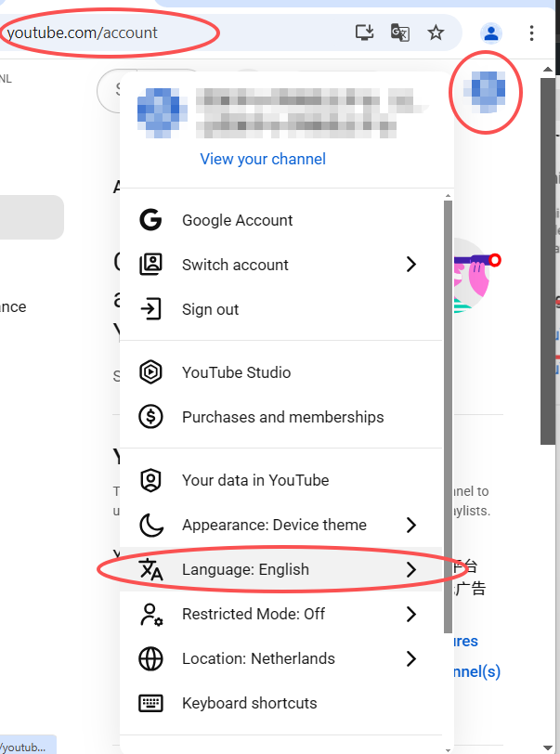
Task: Click the install app icon in address bar
Action: pos(365,33)
